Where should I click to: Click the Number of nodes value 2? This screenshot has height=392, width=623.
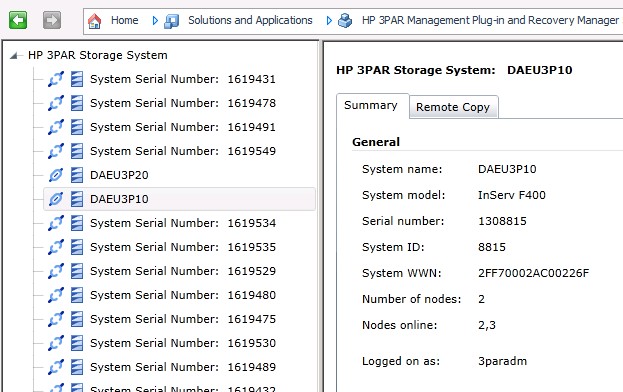pos(482,299)
